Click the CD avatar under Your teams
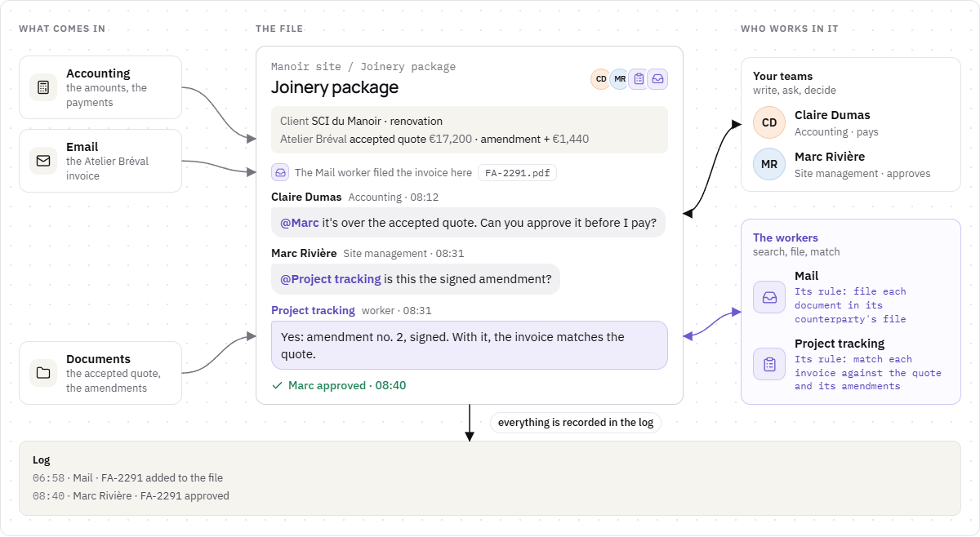980x537 pixels. point(769,122)
